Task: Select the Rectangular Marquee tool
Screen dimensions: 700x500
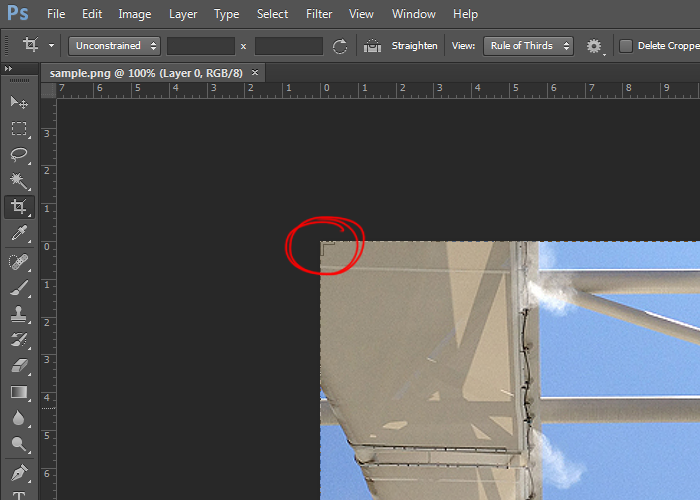Action: pos(19,129)
